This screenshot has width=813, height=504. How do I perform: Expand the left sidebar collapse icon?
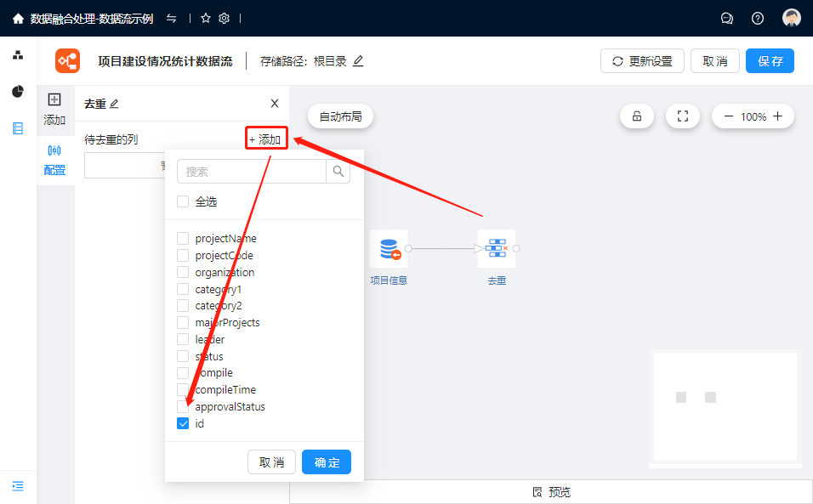pos(18,486)
